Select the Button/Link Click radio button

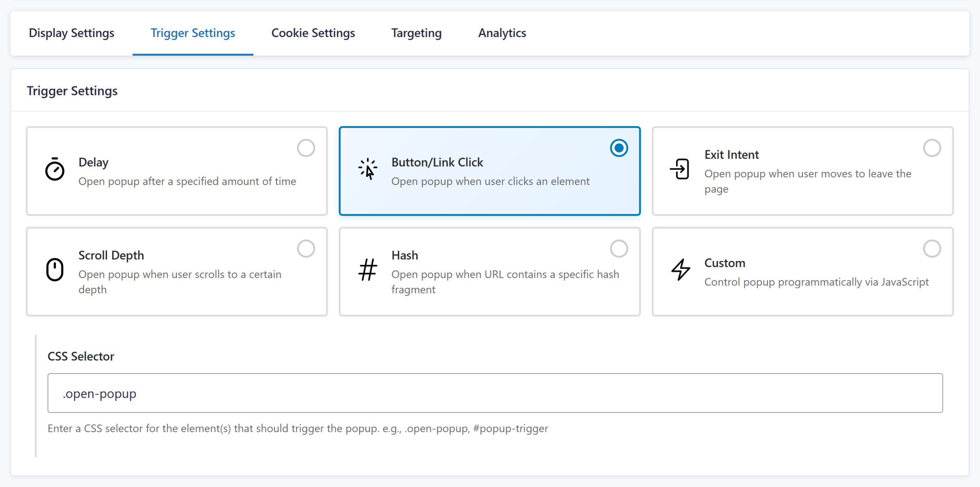[619, 148]
